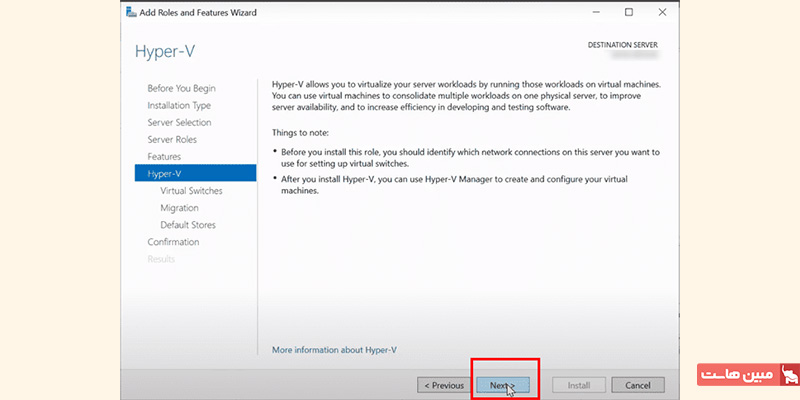Image resolution: width=800 pixels, height=400 pixels.
Task: Click the 'Things to note:' text
Action: point(301,133)
